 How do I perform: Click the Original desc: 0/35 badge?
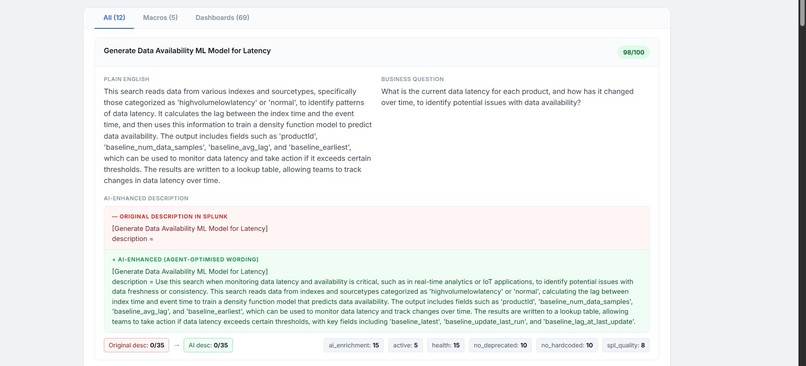pos(136,345)
